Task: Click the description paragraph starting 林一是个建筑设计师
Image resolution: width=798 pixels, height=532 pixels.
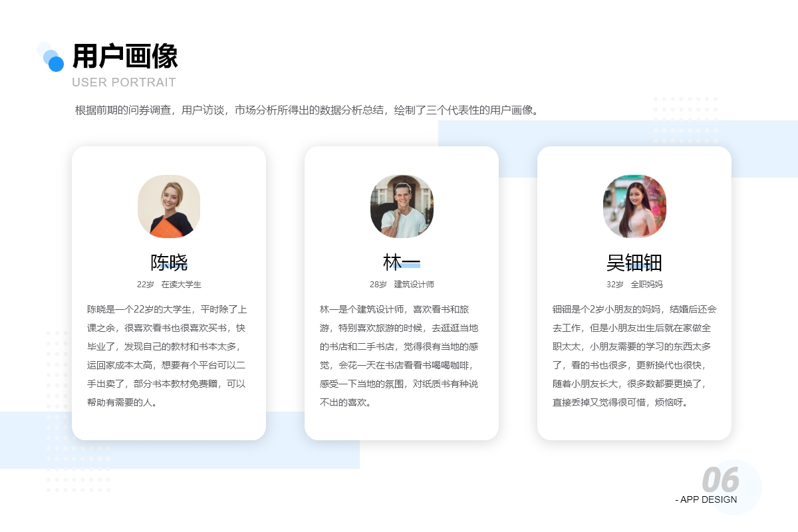Action: pyautogui.click(x=399, y=356)
